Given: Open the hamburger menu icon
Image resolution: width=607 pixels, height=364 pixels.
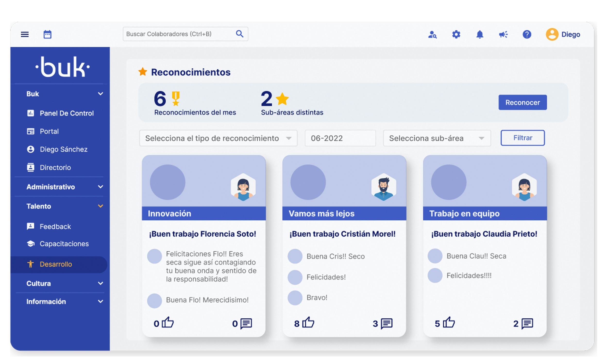Looking at the screenshot, I should tap(25, 34).
